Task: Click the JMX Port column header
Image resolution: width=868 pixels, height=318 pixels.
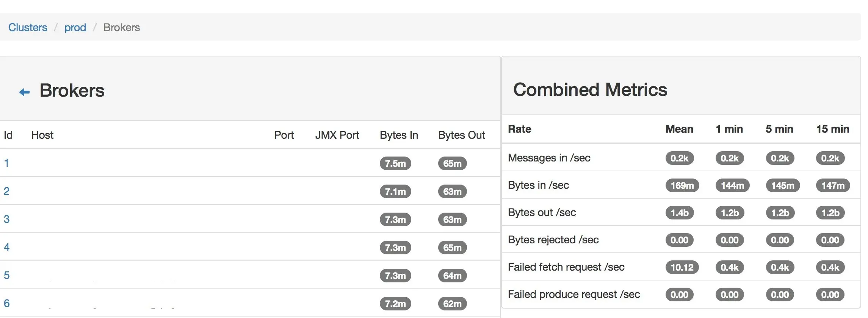Action: (337, 135)
